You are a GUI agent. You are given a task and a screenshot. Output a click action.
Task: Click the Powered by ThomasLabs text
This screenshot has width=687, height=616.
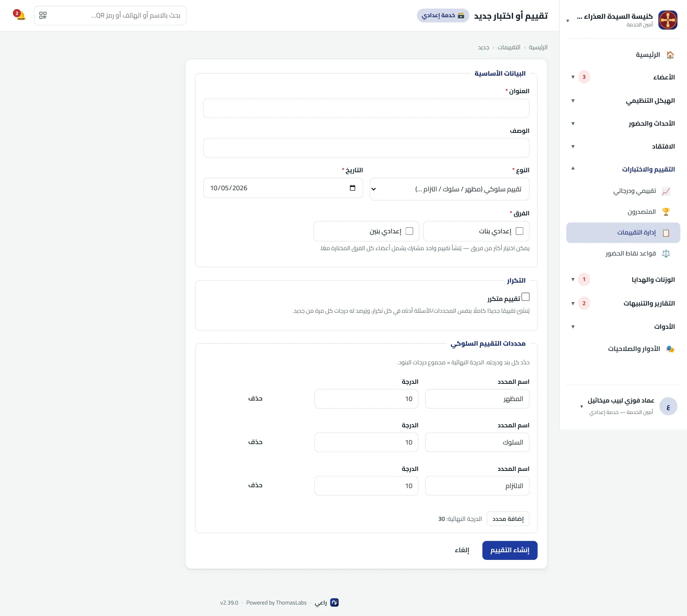pos(276,603)
